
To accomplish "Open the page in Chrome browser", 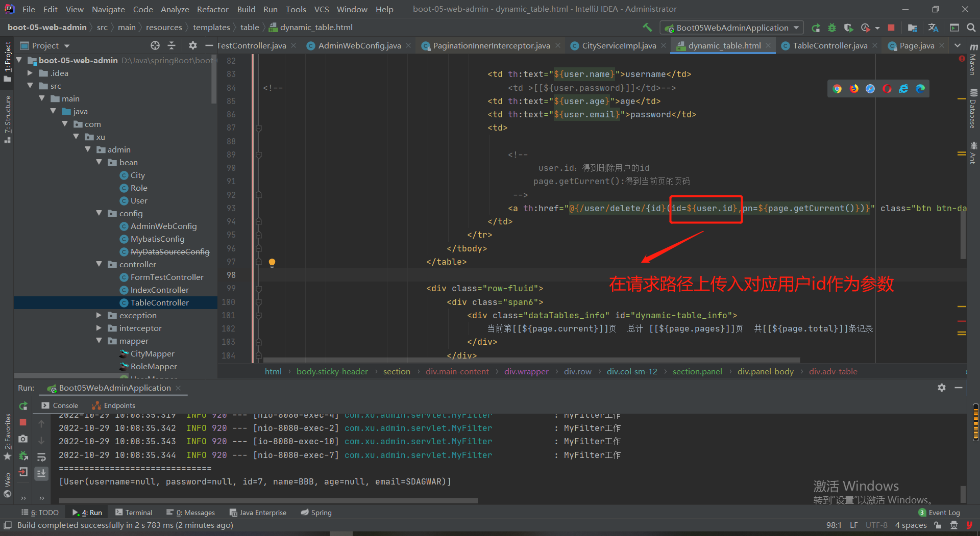I will [837, 89].
